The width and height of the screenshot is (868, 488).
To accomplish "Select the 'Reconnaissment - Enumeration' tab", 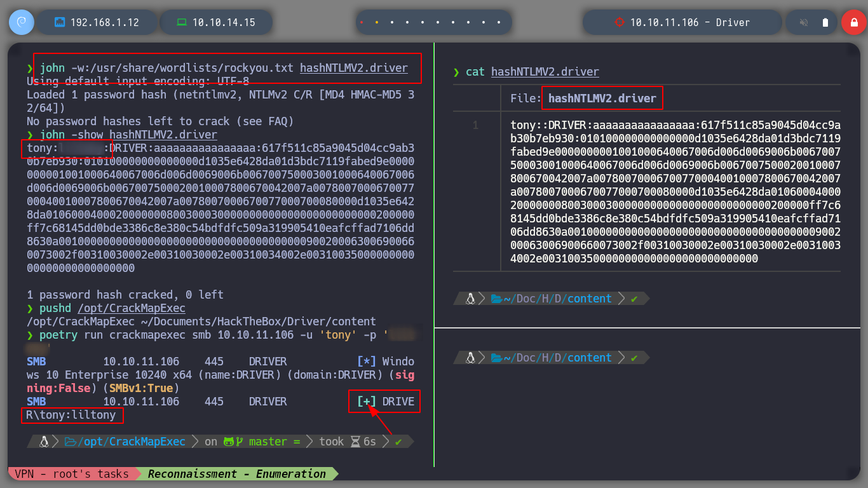I will coord(237,474).
